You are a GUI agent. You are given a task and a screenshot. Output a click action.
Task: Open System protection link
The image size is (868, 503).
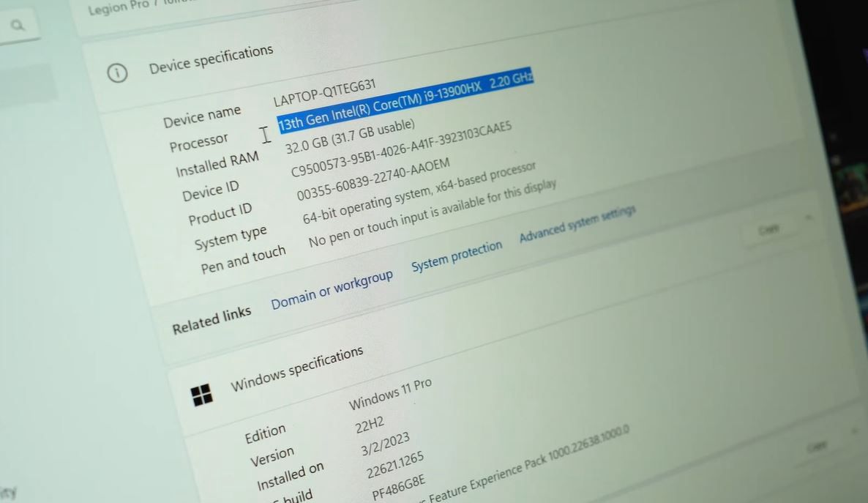pos(457,256)
